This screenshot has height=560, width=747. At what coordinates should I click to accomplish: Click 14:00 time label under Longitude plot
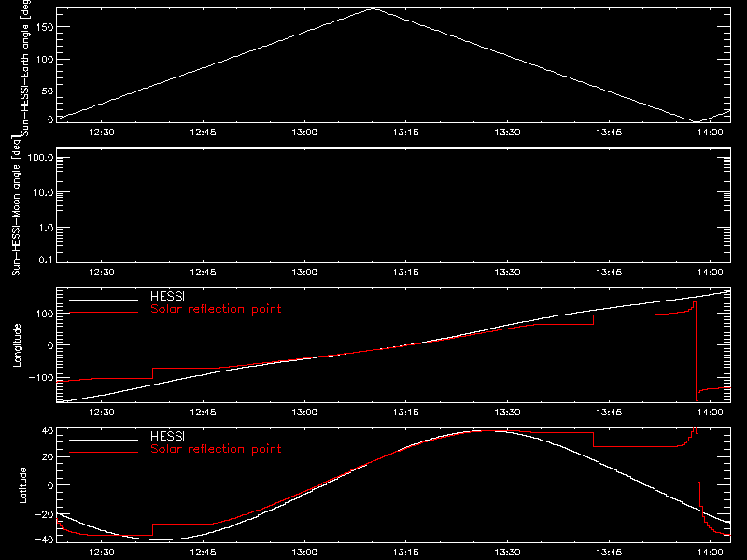(711, 413)
